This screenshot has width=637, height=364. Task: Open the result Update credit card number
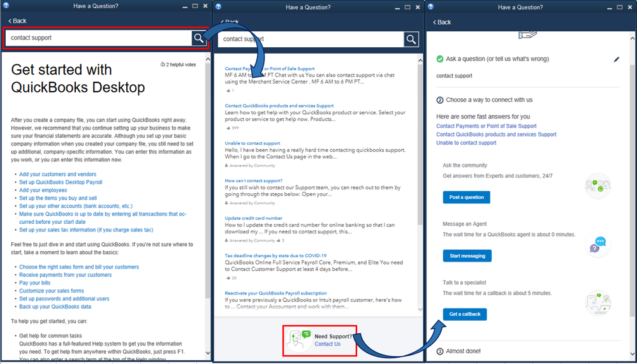[x=254, y=218]
